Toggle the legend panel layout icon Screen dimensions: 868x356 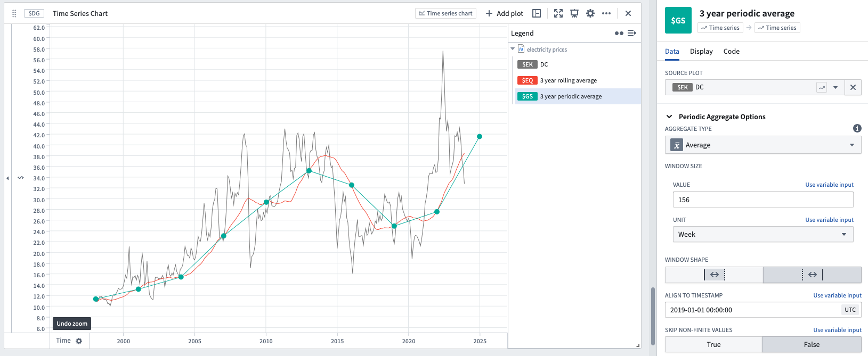pos(537,13)
